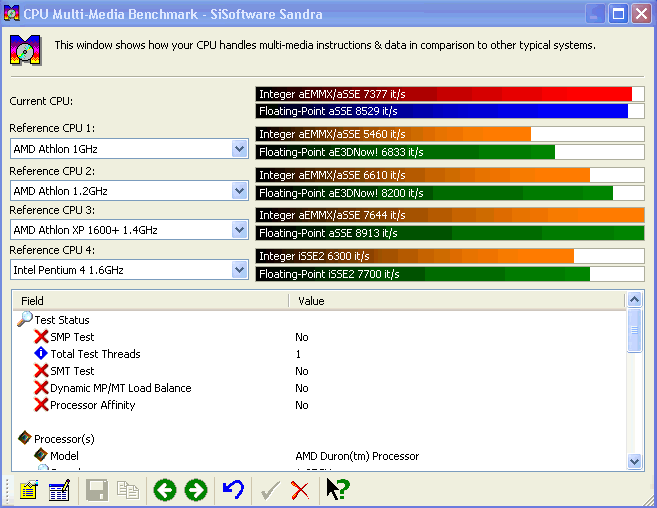Click the Current CPU label
Screen dimensions: 657x508
(x=41, y=101)
